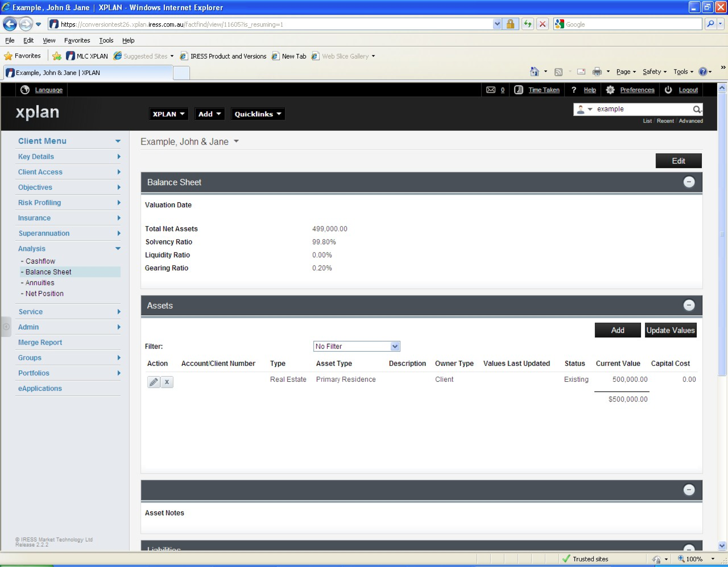Click the Print icon in IE toolbar
The width and height of the screenshot is (728, 567).
pyautogui.click(x=597, y=72)
